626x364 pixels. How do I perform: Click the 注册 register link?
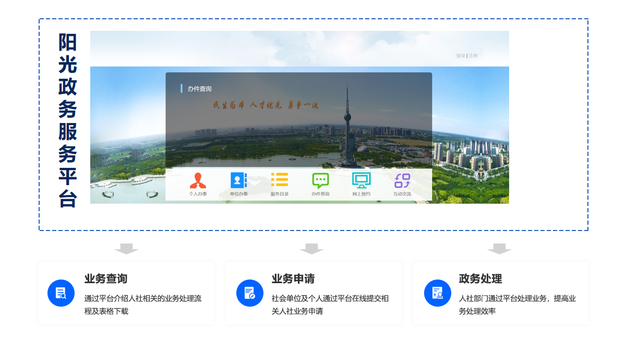[x=473, y=56]
